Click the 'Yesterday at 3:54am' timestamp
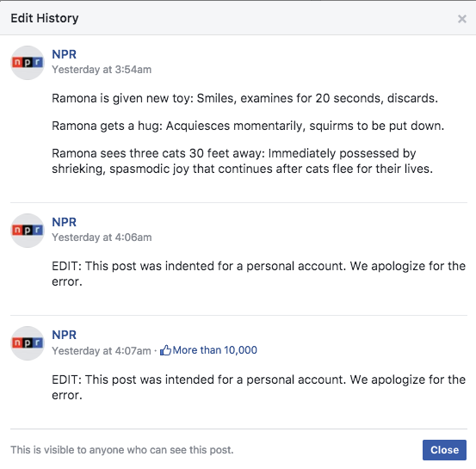 (102, 70)
